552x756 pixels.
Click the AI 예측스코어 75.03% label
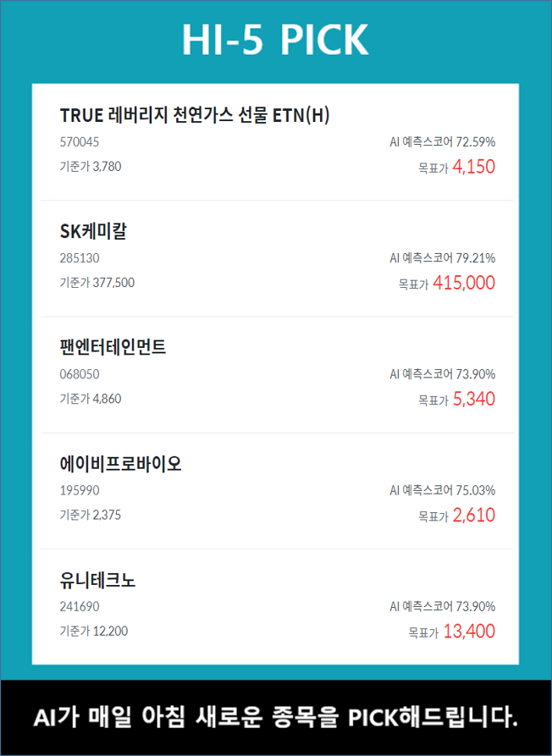click(442, 490)
